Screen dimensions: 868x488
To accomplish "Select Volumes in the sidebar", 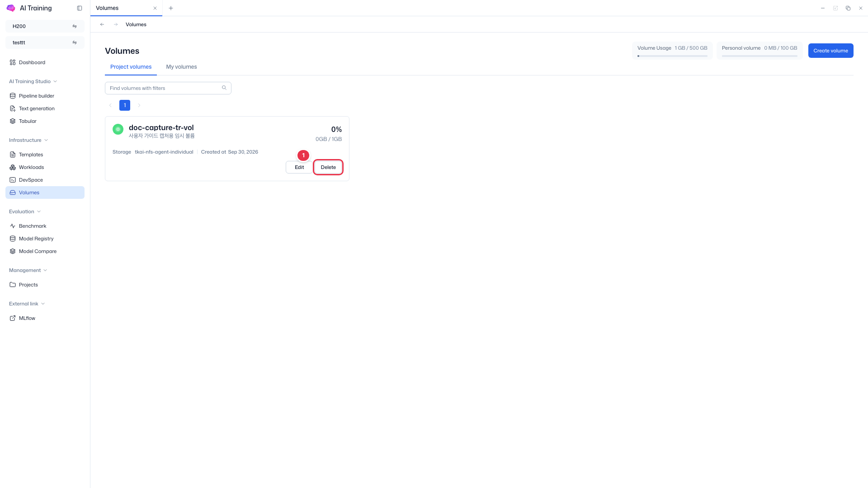I will pyautogui.click(x=45, y=192).
